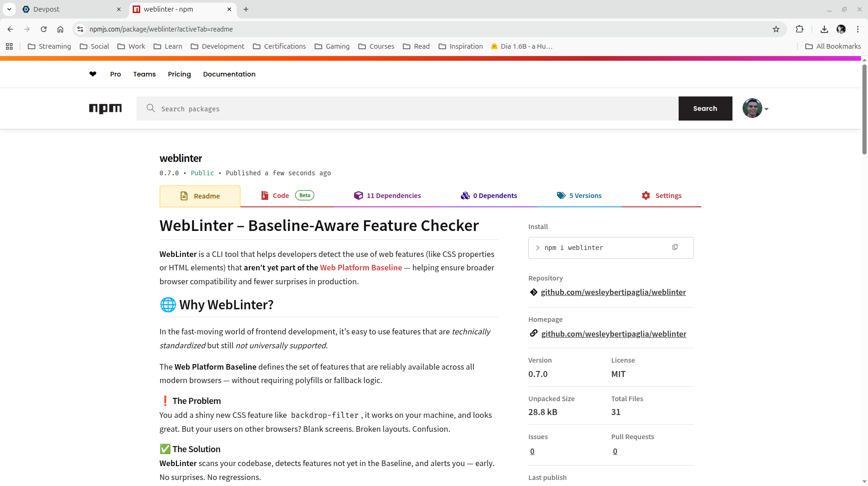Screen dimensions: 868x486
Task: Open the Documentation navigation link
Action: (229, 74)
